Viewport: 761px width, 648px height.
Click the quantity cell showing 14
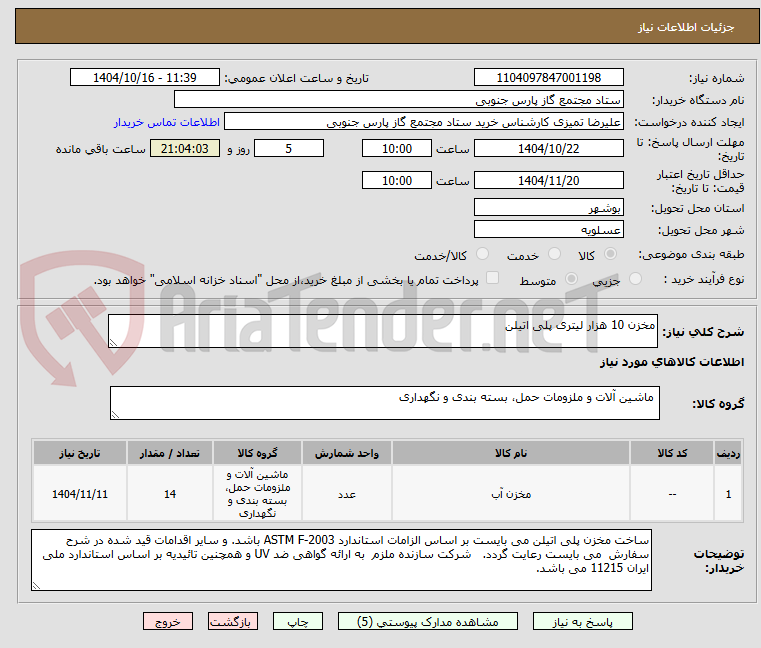coord(169,494)
